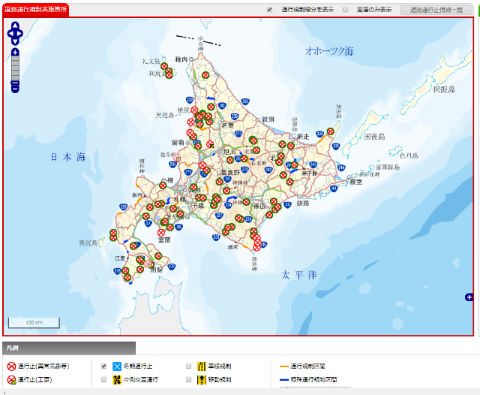This screenshot has width=480, height=395.
Task: Click the map pan direction control
Action: [15, 33]
